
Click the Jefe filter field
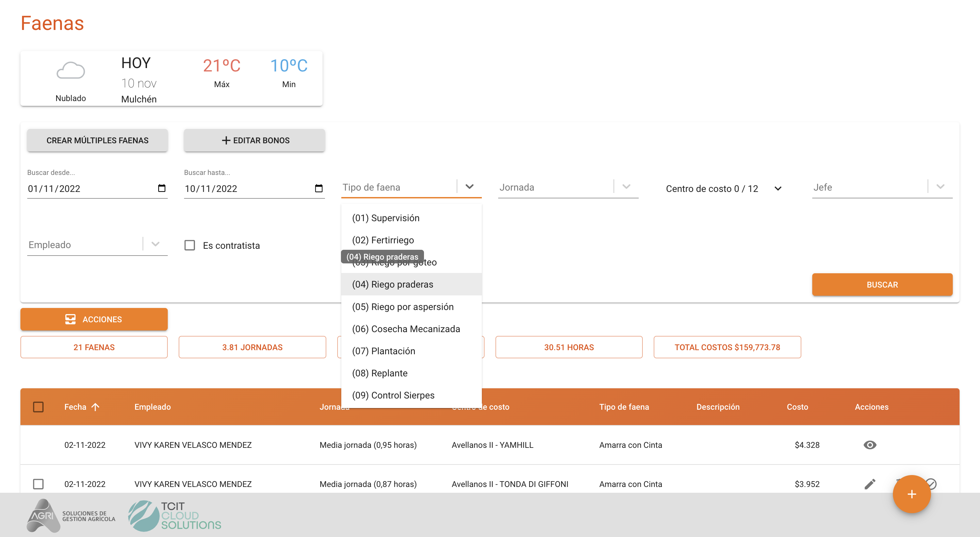[x=869, y=187]
